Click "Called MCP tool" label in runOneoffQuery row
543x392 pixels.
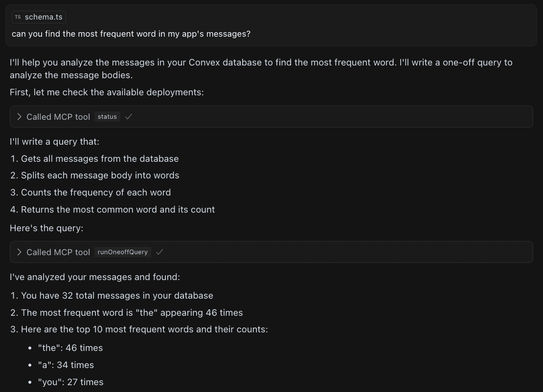coord(58,252)
